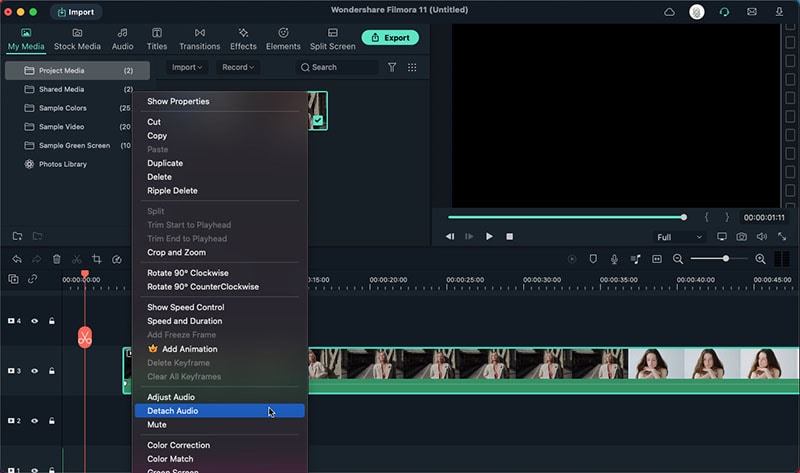Hide video track 4 with eye

[35, 321]
